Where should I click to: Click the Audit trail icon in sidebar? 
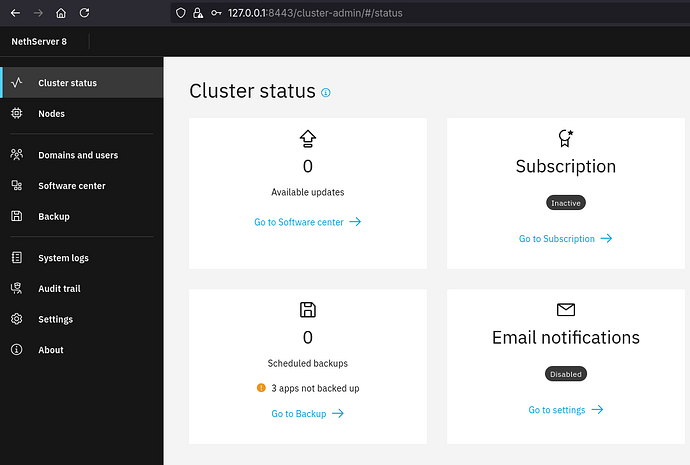coord(17,289)
